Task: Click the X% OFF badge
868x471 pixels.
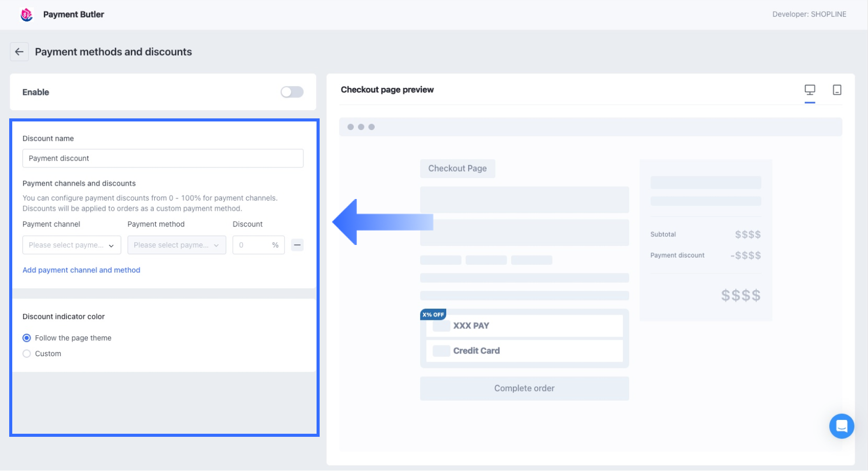Action: [x=433, y=314]
